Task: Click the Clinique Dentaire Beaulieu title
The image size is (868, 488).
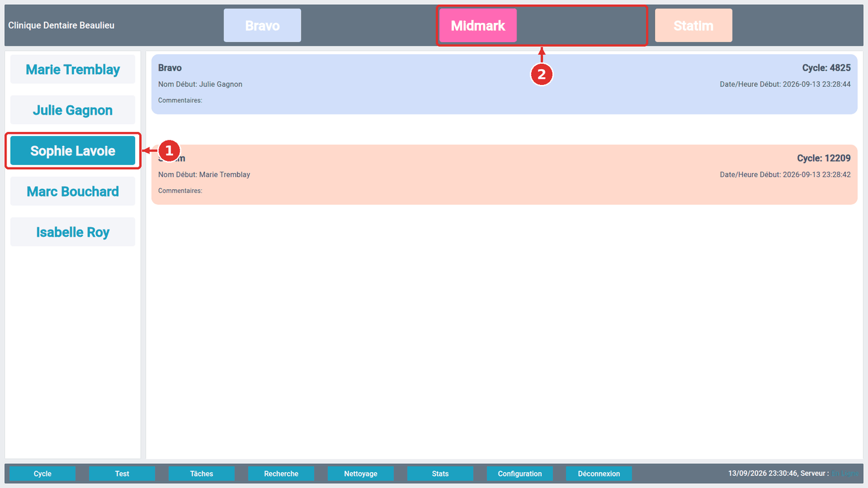Action: 61,25
